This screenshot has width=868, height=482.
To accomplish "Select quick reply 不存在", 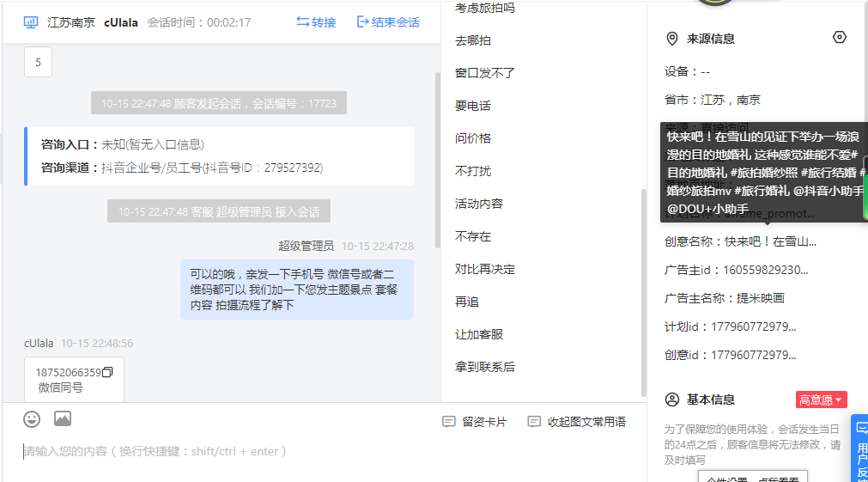I will pos(473,236).
